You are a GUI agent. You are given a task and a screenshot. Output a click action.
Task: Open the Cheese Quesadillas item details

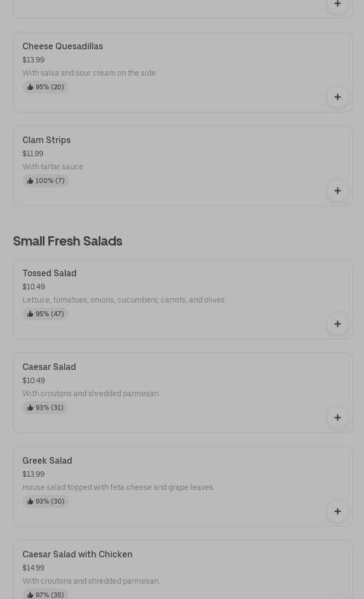[x=62, y=47]
